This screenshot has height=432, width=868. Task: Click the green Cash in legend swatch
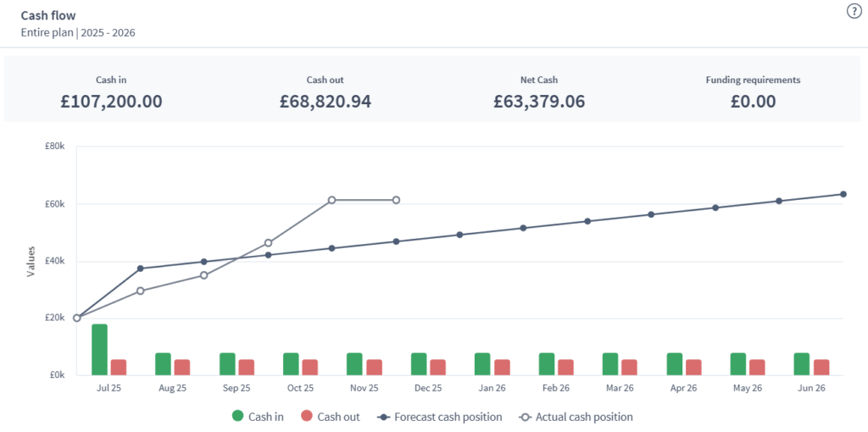tap(238, 417)
